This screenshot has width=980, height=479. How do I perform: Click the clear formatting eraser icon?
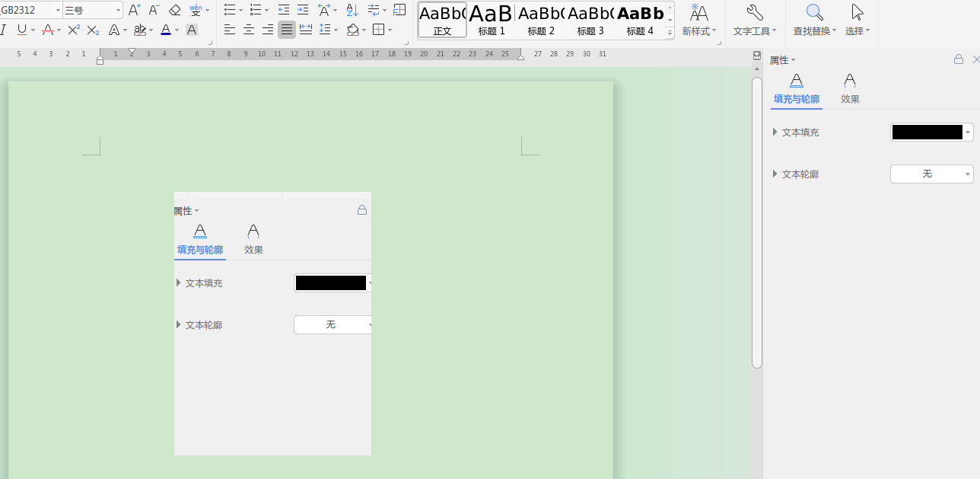pos(174,10)
